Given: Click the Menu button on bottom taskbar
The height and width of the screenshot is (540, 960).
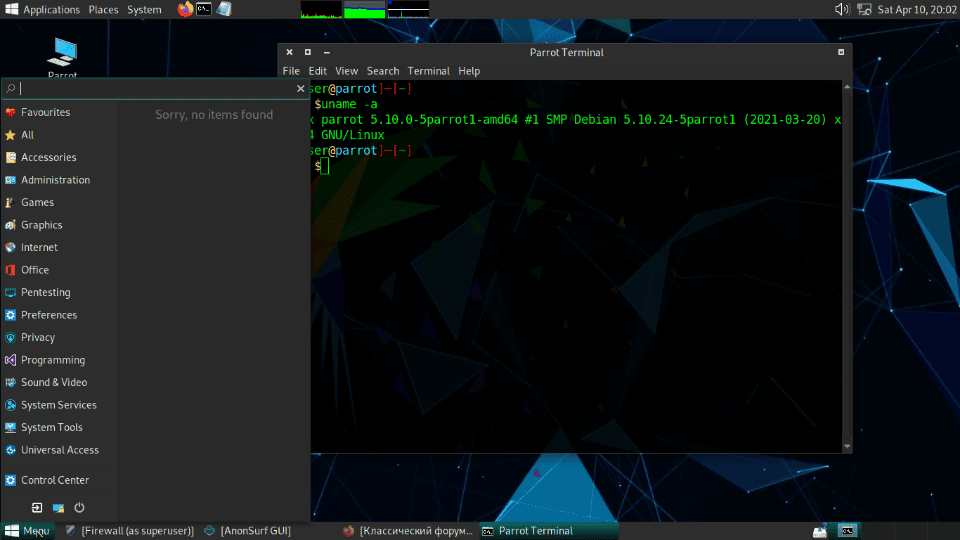Looking at the screenshot, I should [x=28, y=531].
